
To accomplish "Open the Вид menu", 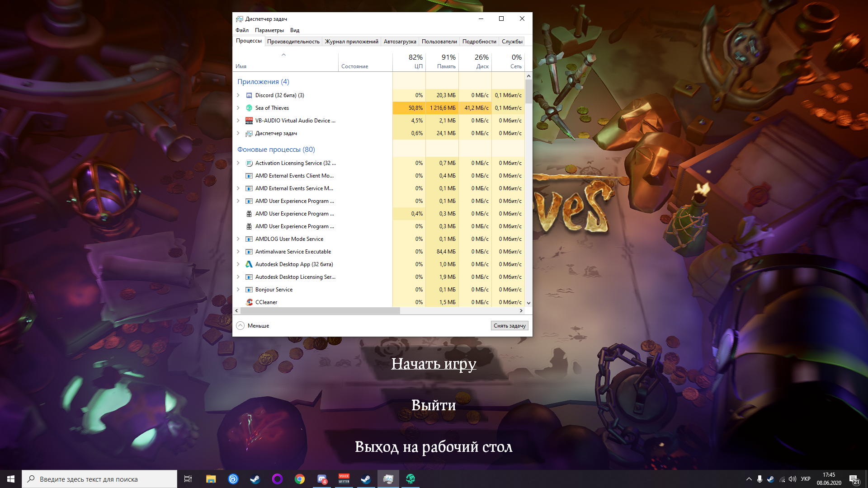I will 295,30.
